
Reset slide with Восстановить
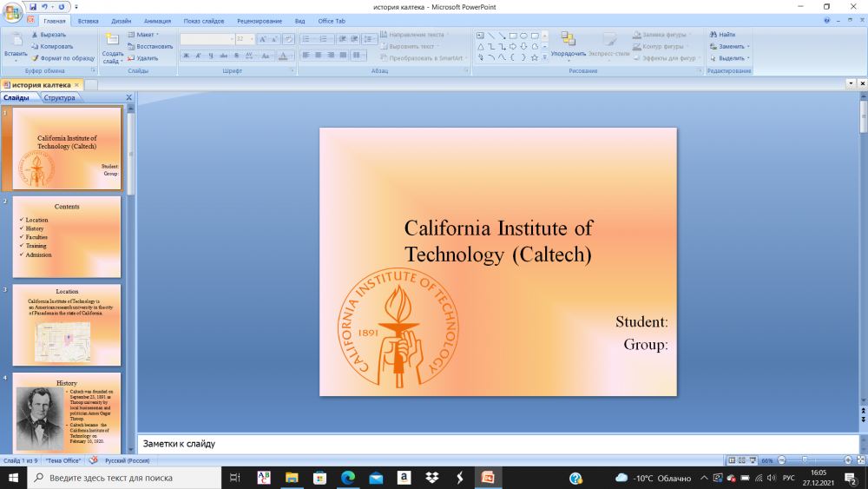tap(150, 47)
